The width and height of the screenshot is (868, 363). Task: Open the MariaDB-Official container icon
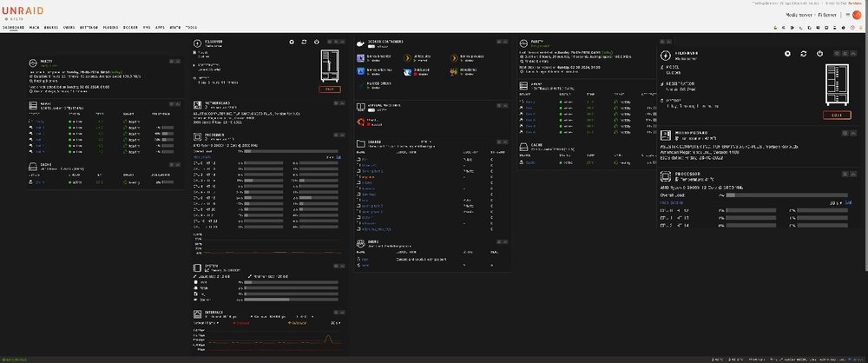point(360,85)
